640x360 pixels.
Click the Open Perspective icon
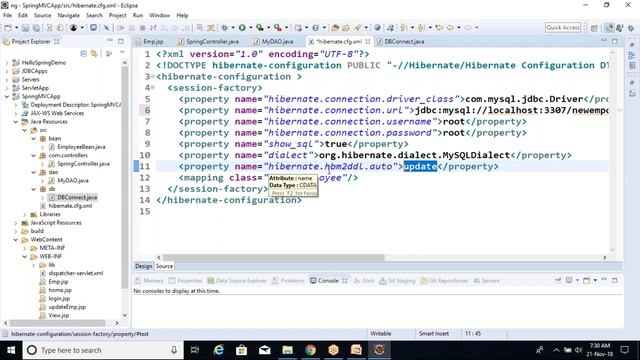coord(594,28)
